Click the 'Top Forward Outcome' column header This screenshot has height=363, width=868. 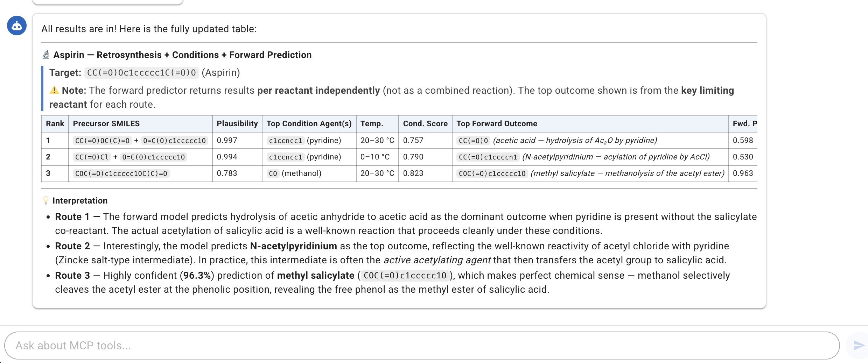[x=496, y=124]
